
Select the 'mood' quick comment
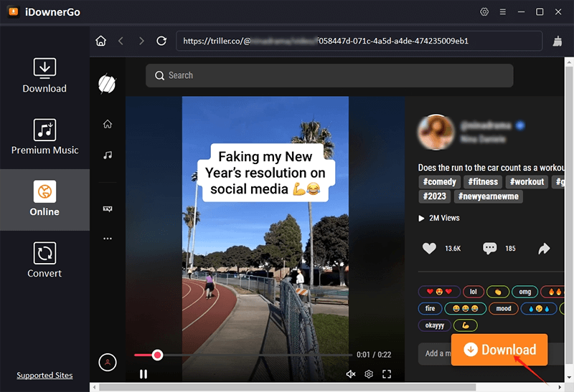tap(504, 309)
